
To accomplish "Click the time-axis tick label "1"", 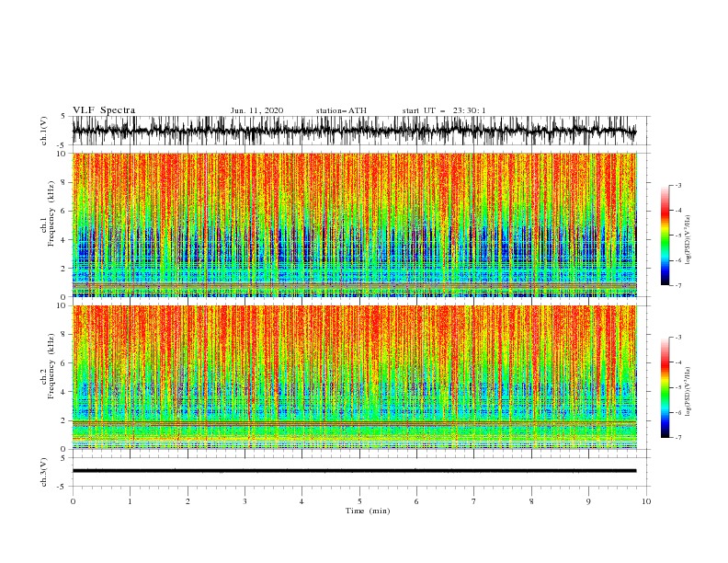I will (x=130, y=501).
